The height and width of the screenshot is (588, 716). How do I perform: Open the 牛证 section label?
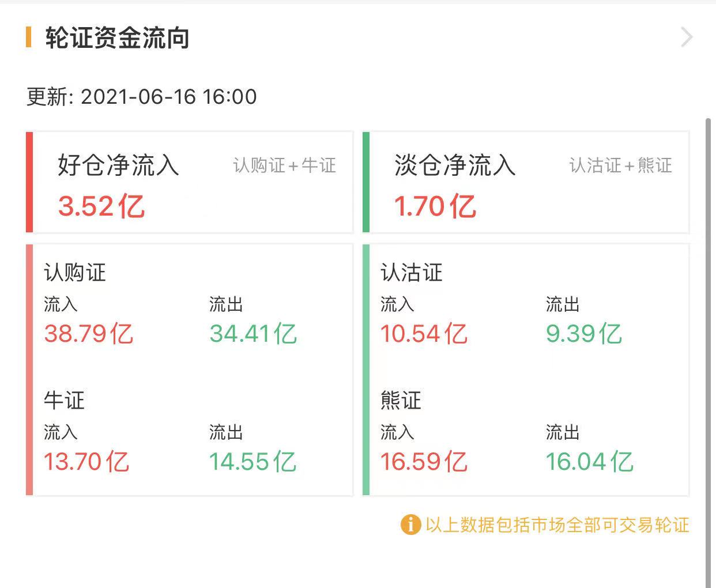pyautogui.click(x=64, y=400)
